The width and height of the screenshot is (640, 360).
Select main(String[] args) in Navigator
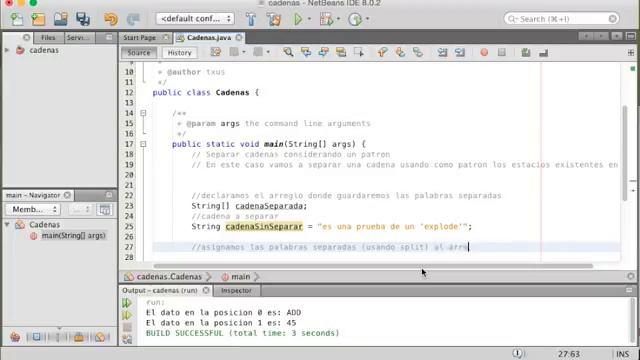click(x=73, y=236)
